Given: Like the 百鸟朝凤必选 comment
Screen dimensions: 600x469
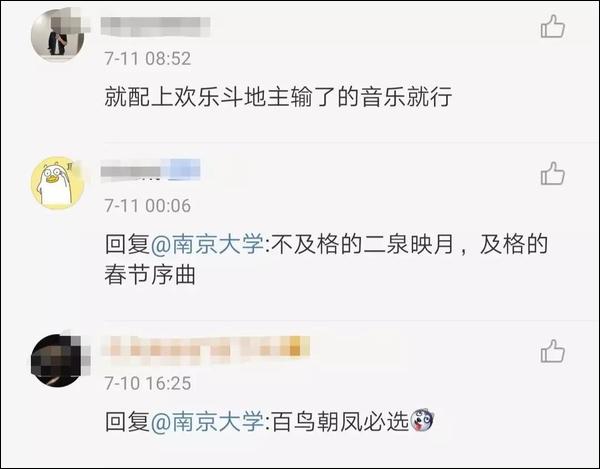Looking at the screenshot, I should tap(553, 351).
